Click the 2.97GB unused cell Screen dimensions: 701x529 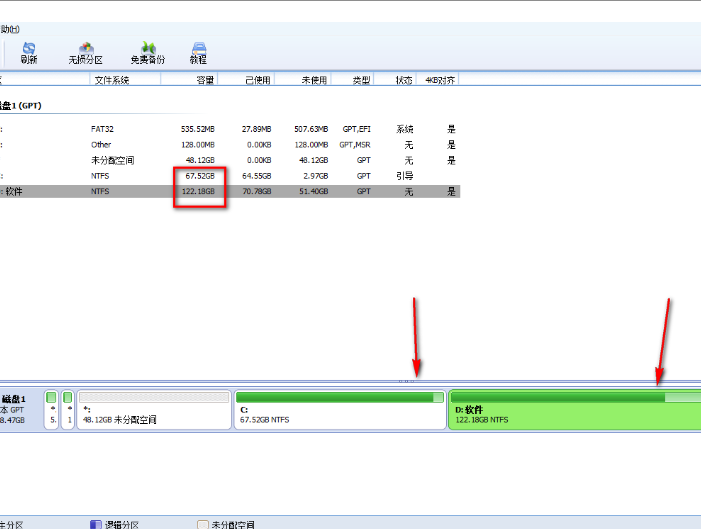[316, 176]
